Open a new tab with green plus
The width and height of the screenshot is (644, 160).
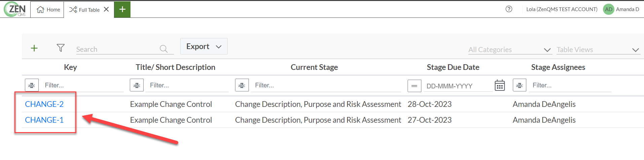pyautogui.click(x=122, y=9)
